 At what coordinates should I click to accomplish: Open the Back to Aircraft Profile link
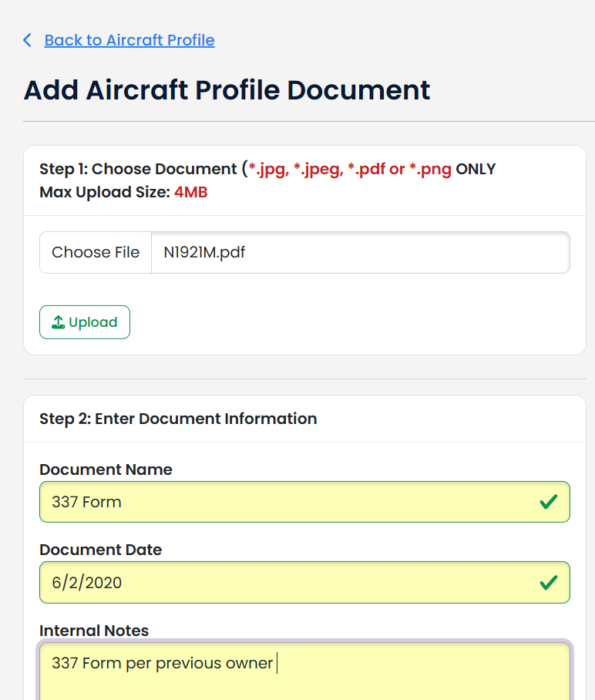[129, 40]
